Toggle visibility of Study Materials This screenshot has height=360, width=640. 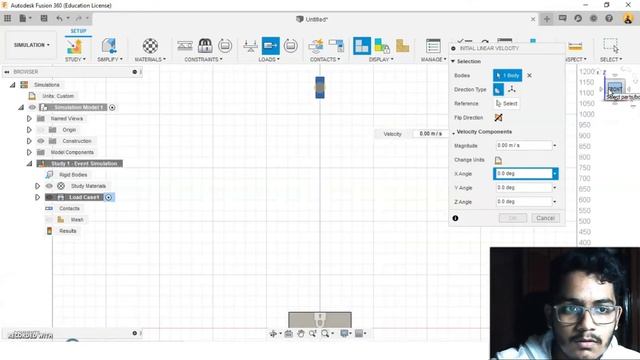click(49, 186)
